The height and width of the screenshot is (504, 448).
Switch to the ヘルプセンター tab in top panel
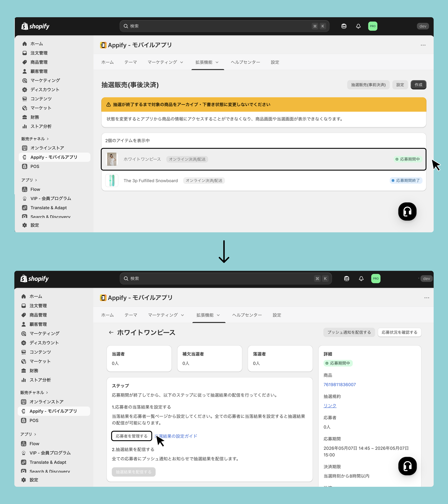[x=245, y=62]
